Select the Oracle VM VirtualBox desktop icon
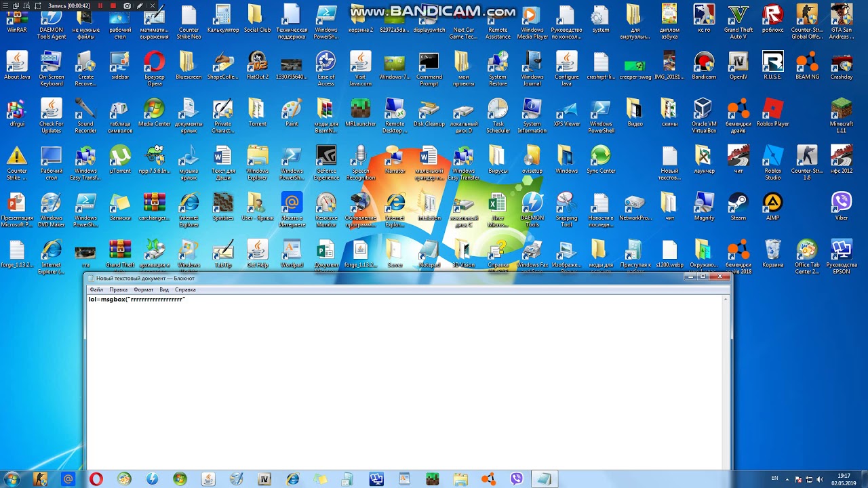Screen dimensions: 868x488 point(704,115)
